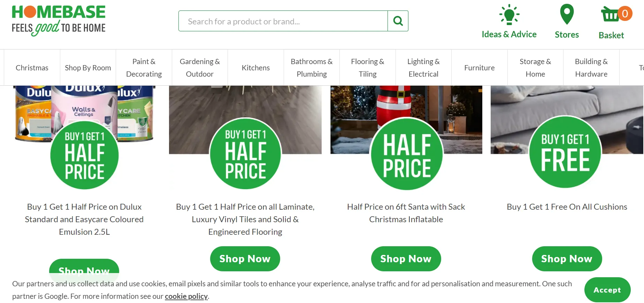
Task: Open Building & Hardware menu
Action: [x=591, y=68]
